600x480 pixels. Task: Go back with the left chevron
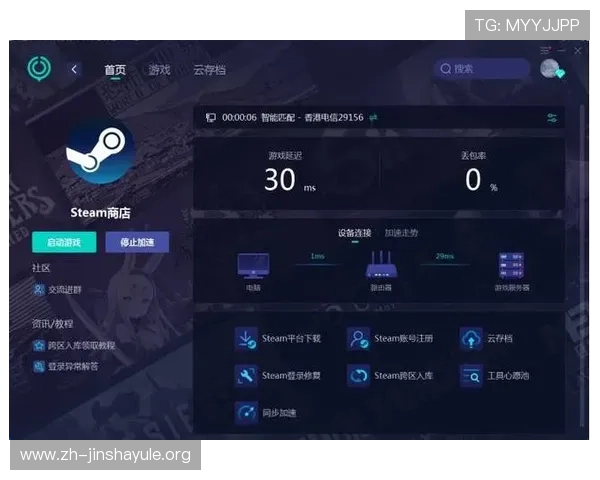[74, 69]
